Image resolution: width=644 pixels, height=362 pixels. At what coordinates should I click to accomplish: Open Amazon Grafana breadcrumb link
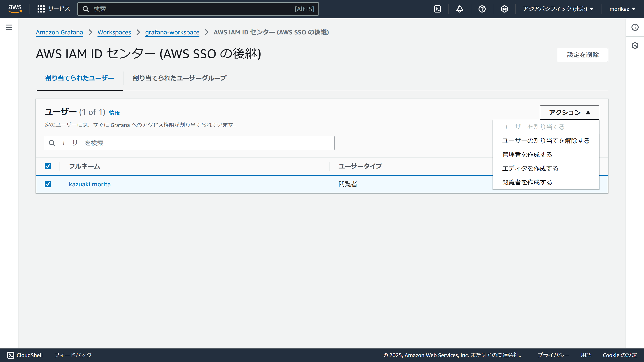click(59, 32)
